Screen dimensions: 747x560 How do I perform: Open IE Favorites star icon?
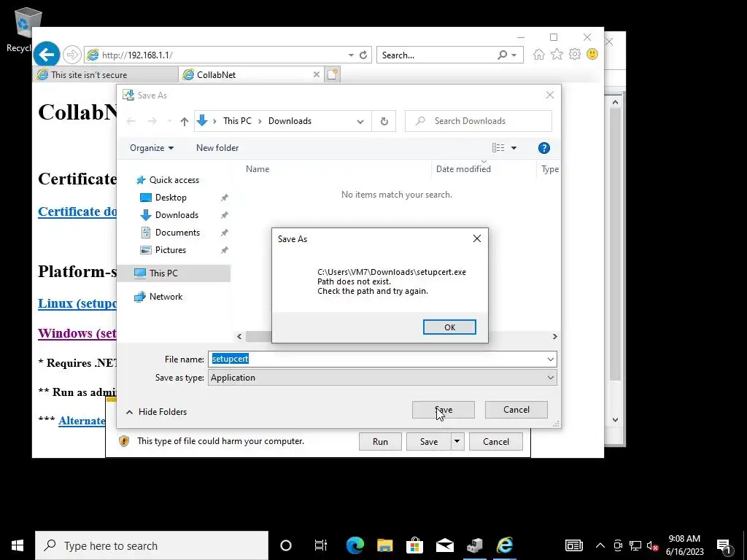tap(557, 54)
